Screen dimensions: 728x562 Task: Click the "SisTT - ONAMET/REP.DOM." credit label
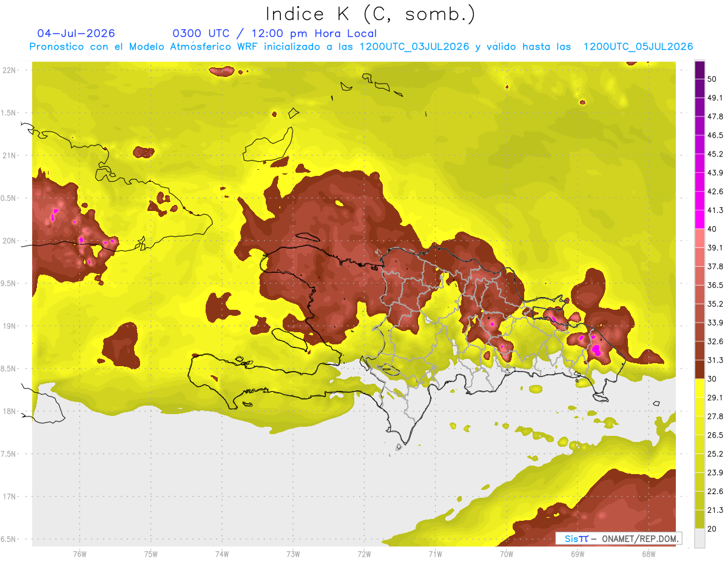coord(619,538)
